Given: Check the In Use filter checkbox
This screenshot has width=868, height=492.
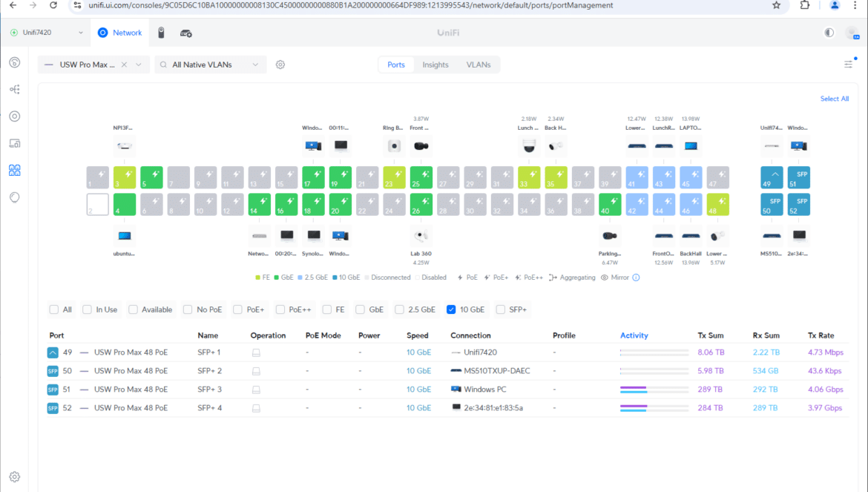Looking at the screenshot, I should (x=87, y=309).
